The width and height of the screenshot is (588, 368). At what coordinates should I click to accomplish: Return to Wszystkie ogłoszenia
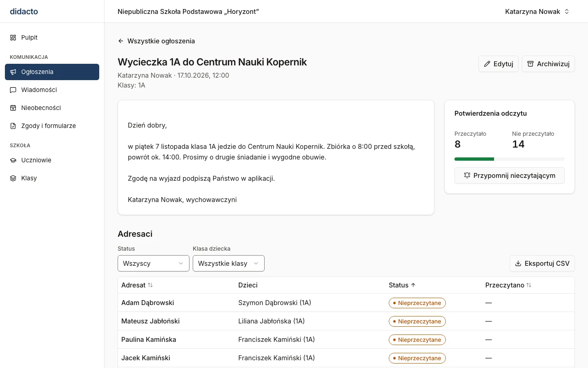pyautogui.click(x=156, y=41)
